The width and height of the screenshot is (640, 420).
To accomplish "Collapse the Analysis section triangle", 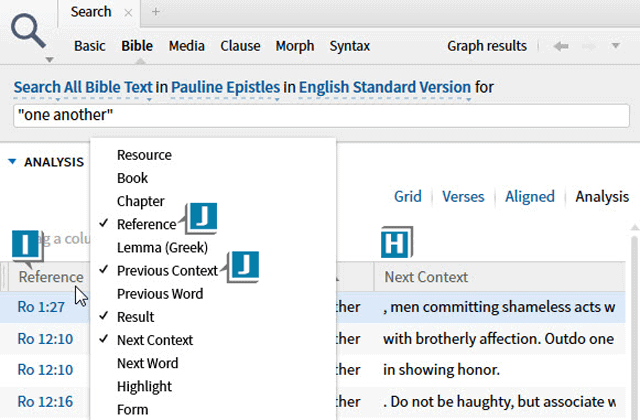I will [12, 162].
